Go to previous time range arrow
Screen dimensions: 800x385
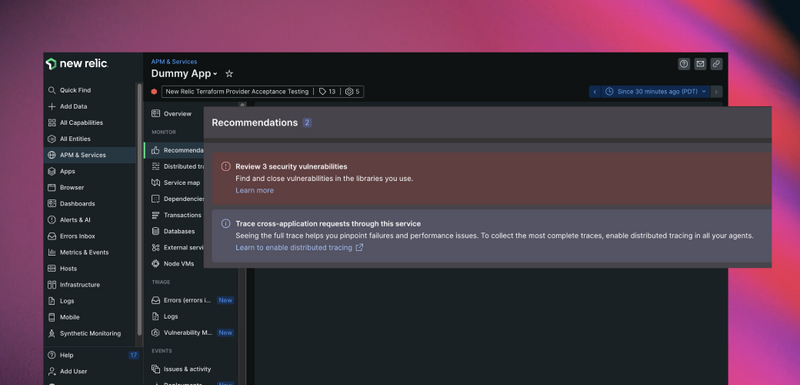click(x=594, y=92)
